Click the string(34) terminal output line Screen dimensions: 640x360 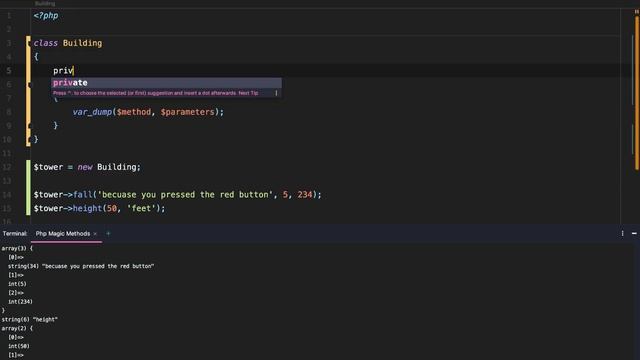[81, 266]
